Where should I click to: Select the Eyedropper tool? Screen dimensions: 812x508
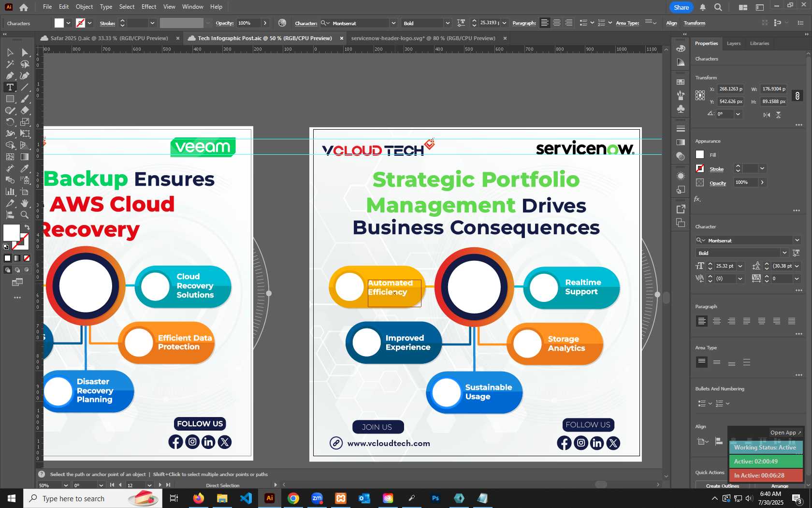(x=25, y=168)
